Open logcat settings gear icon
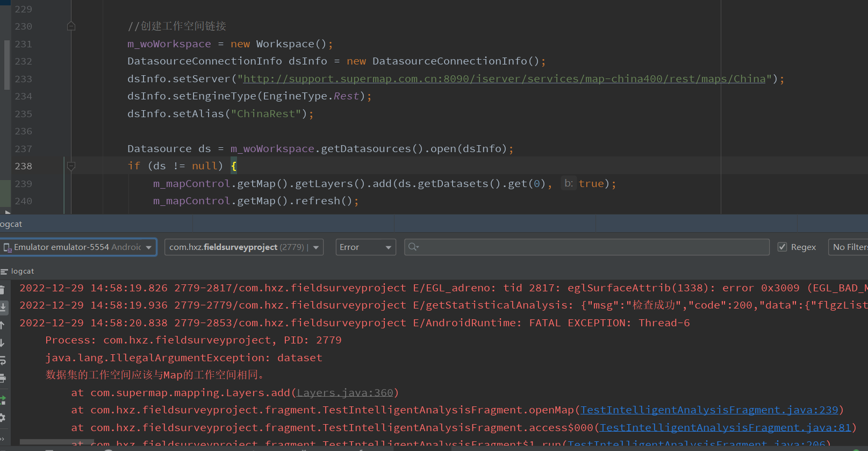The image size is (868, 451). point(3,418)
